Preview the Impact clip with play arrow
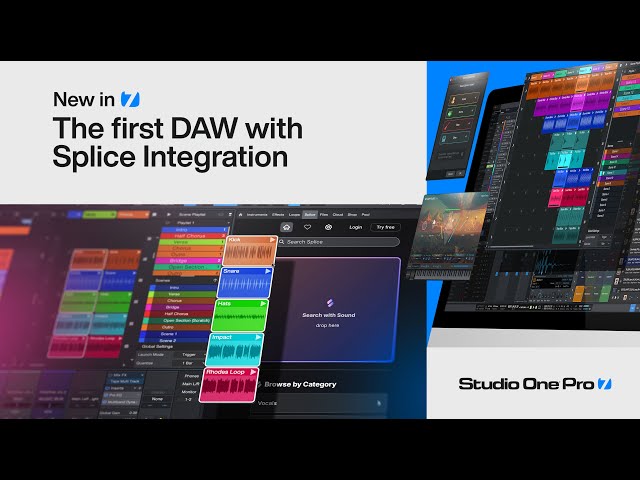640x480 pixels. click(x=258, y=337)
